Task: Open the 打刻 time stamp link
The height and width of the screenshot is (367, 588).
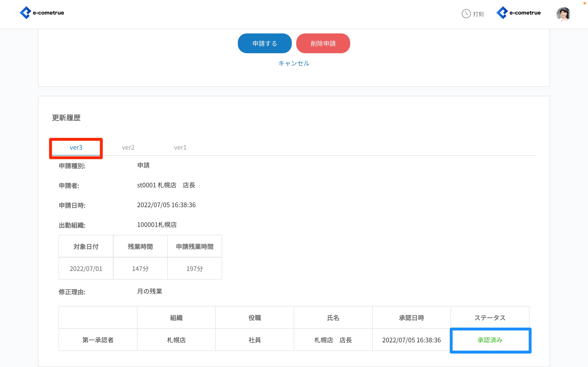Action: point(478,14)
